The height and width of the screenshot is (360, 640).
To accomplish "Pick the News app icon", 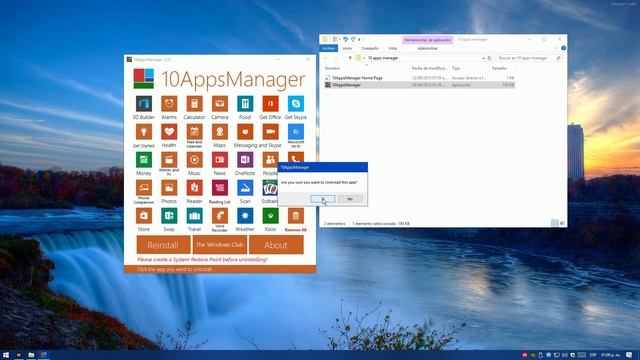I will coord(220,160).
